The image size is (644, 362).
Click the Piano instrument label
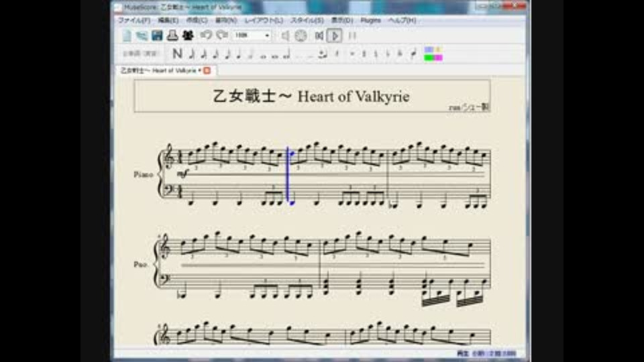click(x=143, y=175)
